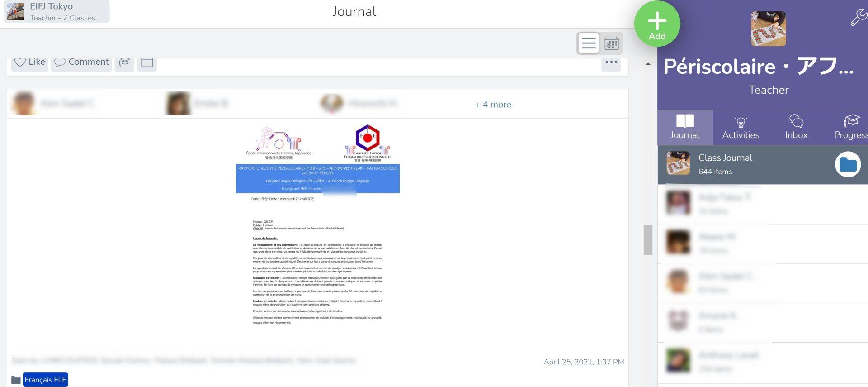Screen dimensions: 868x387
Task: Open the Journal tab
Action: (x=685, y=127)
